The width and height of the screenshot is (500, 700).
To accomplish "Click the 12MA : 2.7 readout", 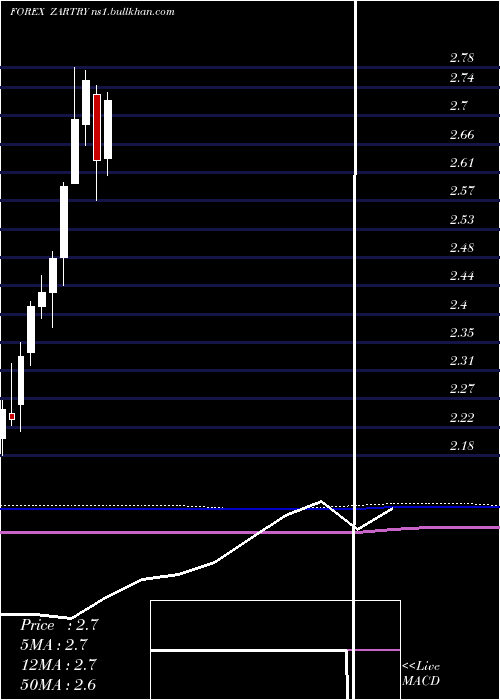I will pyautogui.click(x=58, y=664).
